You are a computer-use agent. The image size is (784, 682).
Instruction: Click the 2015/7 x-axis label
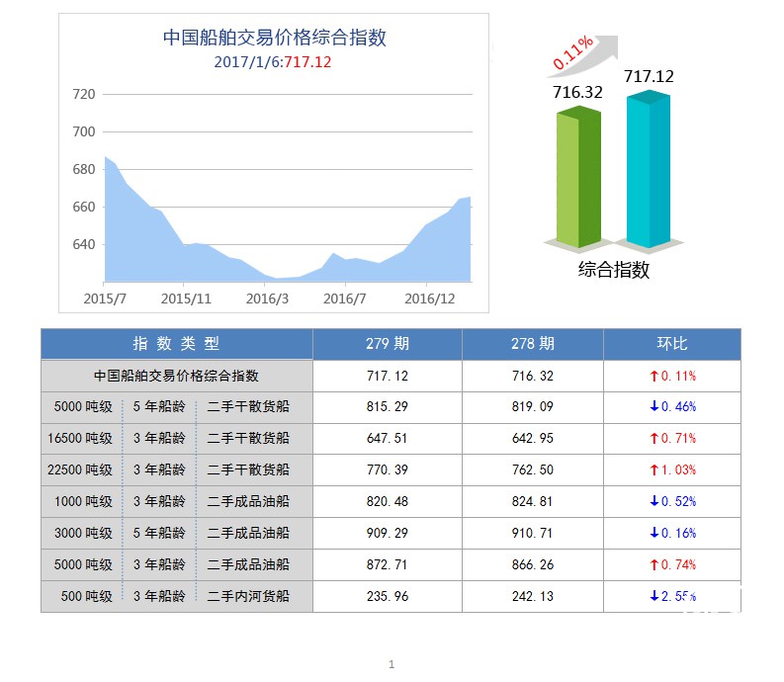pos(105,298)
